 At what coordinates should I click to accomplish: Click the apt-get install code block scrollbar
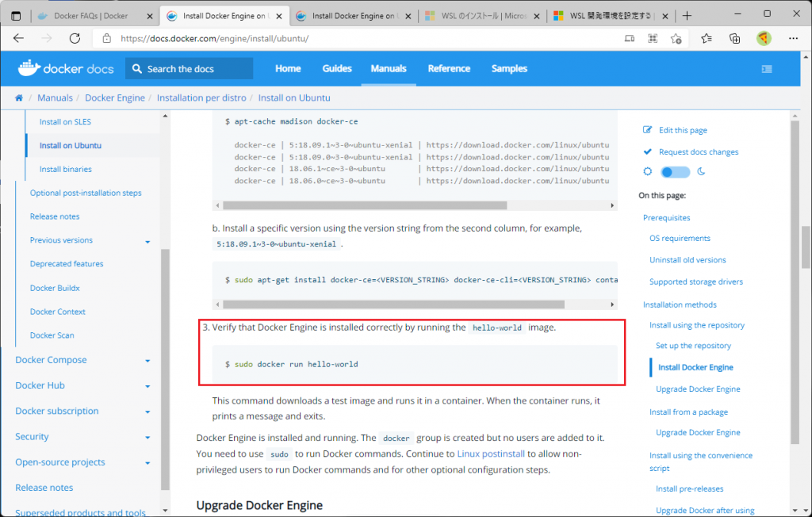(393, 304)
